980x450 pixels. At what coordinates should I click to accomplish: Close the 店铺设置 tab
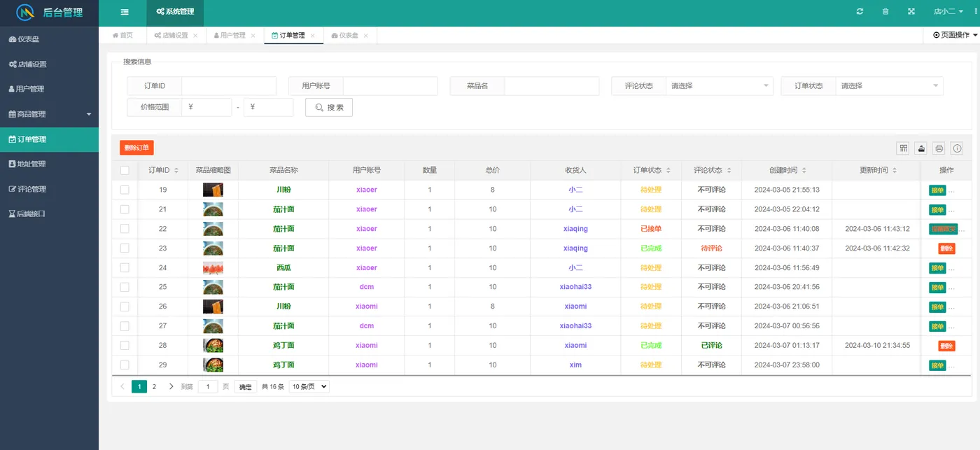[x=195, y=36]
